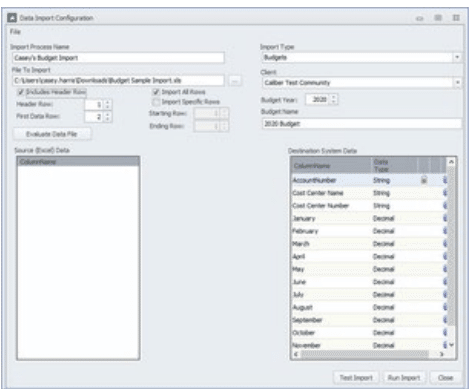The image size is (469, 389).
Task: Click the destination grid scroll-right arrow
Action: 442,354
